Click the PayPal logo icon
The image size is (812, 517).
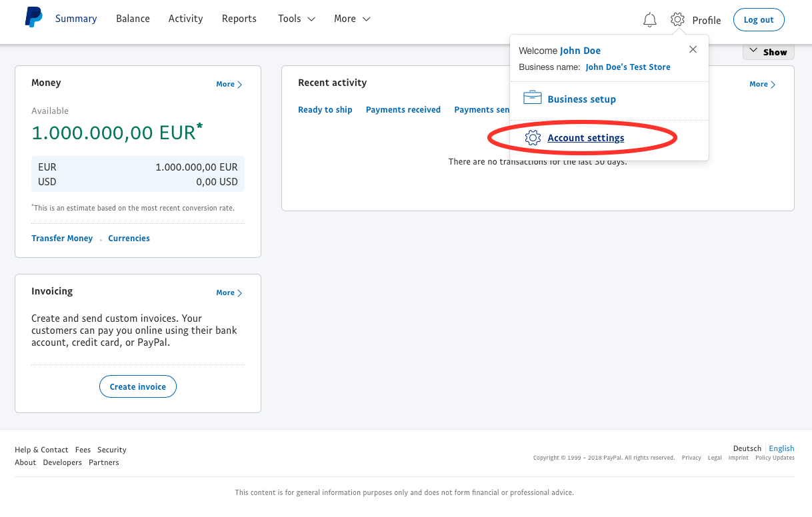[x=33, y=18]
